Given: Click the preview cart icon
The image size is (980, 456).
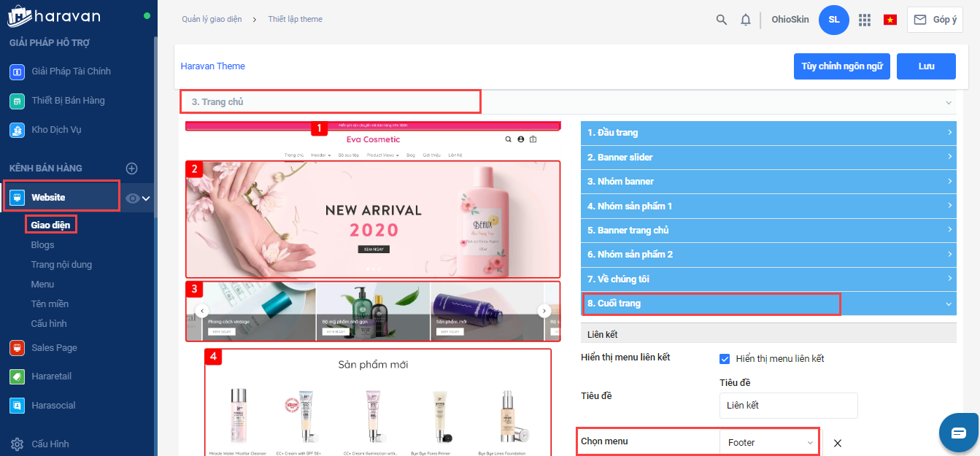Looking at the screenshot, I should point(533,139).
